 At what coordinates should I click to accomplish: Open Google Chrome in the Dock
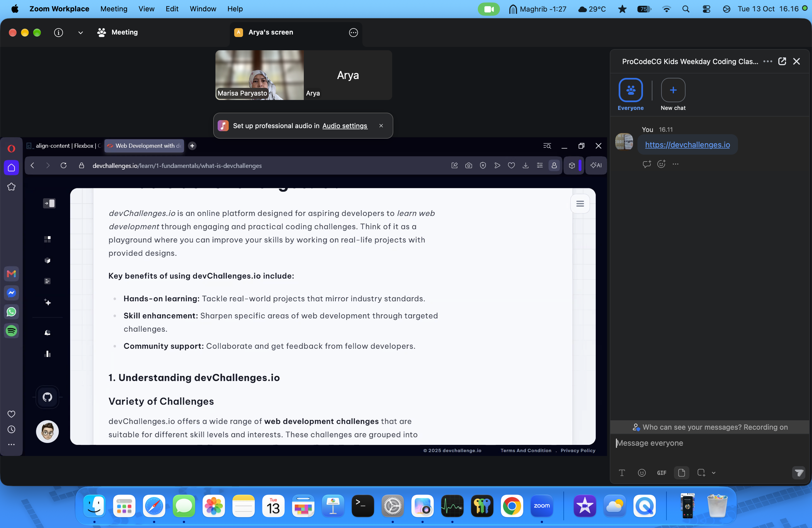[512, 506]
